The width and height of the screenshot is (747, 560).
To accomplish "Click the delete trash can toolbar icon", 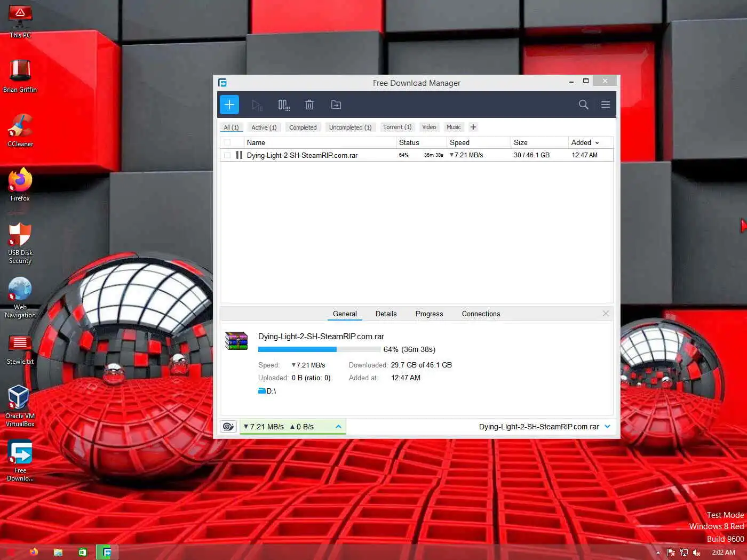I will pyautogui.click(x=309, y=105).
